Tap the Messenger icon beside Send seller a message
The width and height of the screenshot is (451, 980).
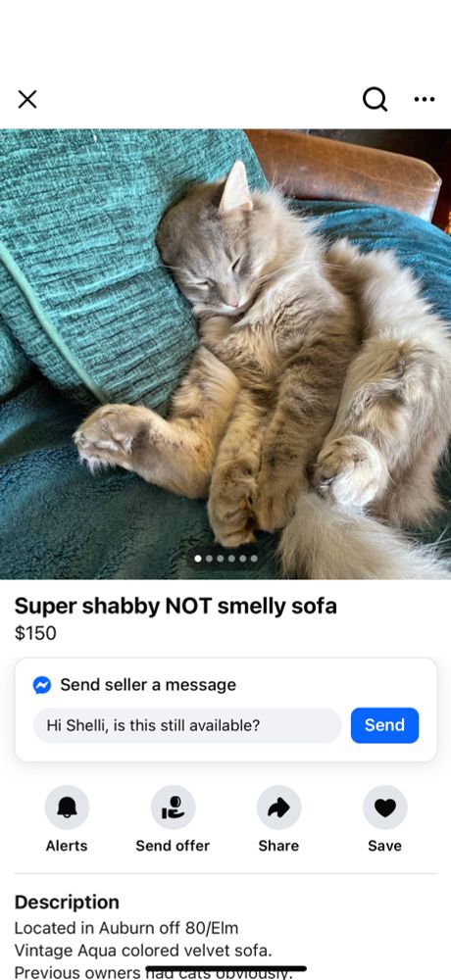pyautogui.click(x=42, y=685)
